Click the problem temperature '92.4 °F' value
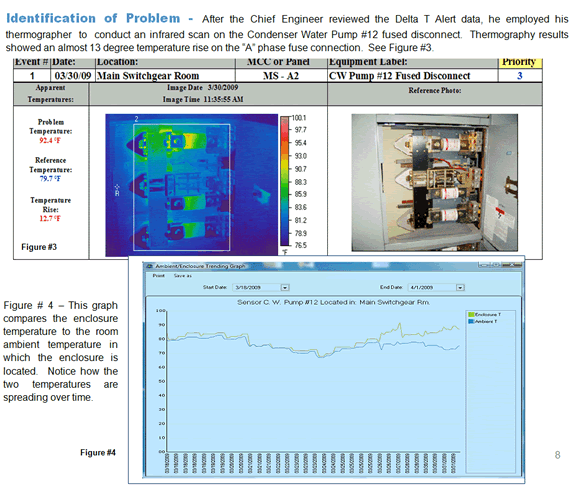Screen dimensions: 575x491 point(50,140)
